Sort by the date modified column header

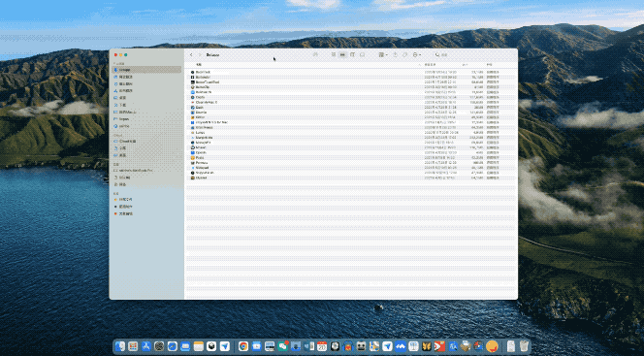tap(430, 65)
